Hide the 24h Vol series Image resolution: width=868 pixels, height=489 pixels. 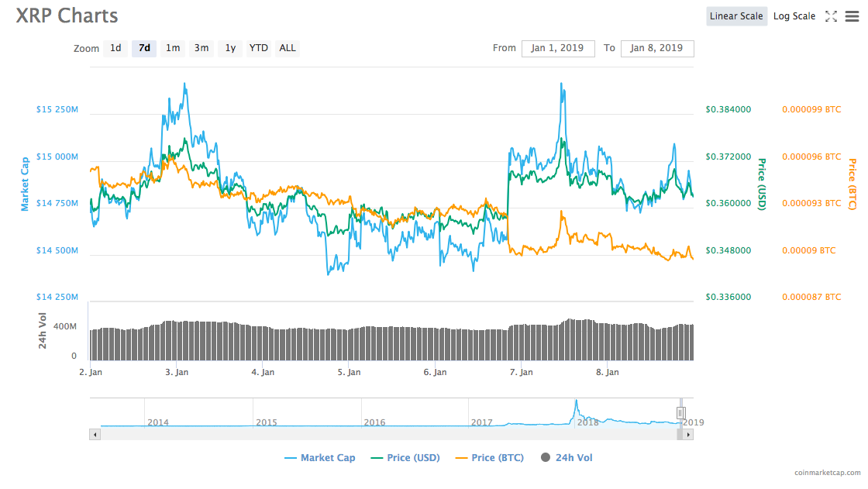coord(573,457)
